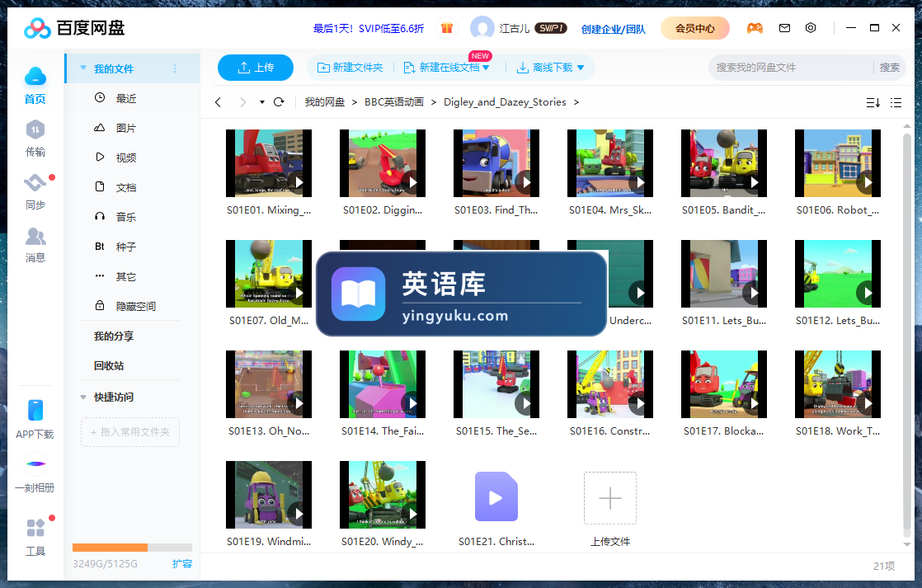Click the SVIP1 membership badge
The height and width of the screenshot is (588, 922).
[x=551, y=28]
